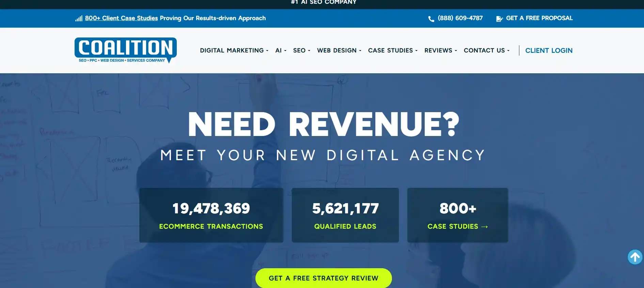Open the SEO dropdown menu

tap(301, 50)
